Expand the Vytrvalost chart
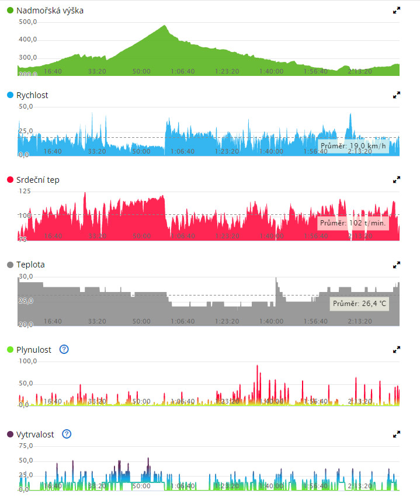 tap(396, 434)
